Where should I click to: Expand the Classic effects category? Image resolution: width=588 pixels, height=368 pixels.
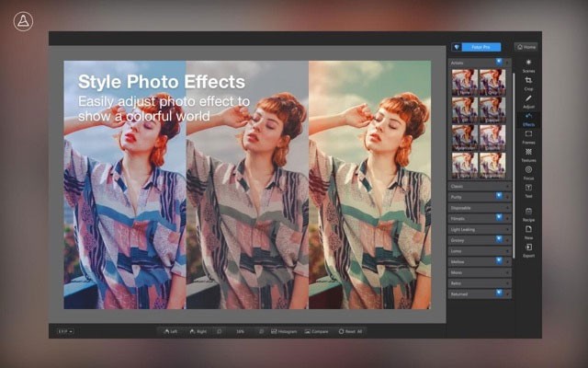click(x=480, y=186)
